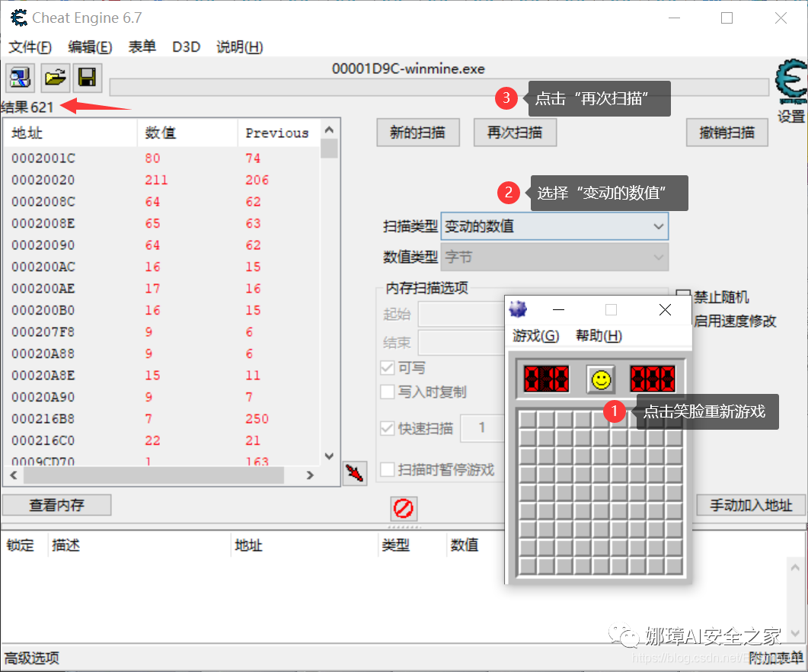The height and width of the screenshot is (672, 808).
Task: Click the open file folder icon
Action: tap(55, 78)
